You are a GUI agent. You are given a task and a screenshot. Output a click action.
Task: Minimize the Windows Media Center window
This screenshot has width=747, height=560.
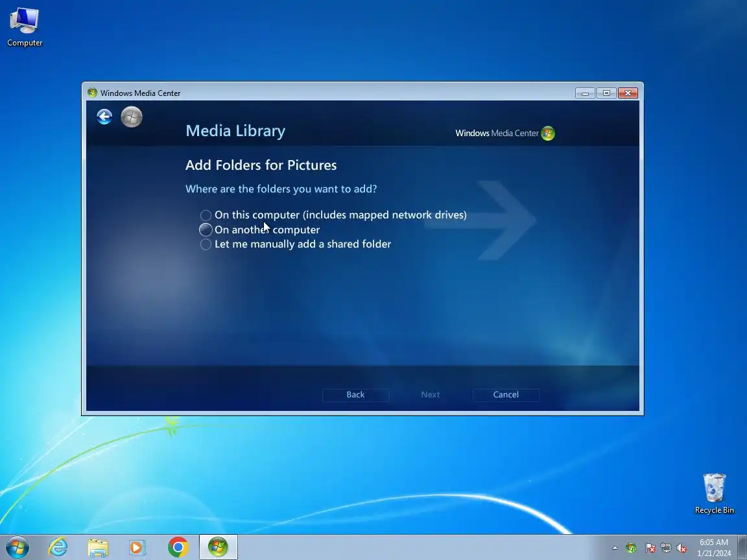click(585, 93)
